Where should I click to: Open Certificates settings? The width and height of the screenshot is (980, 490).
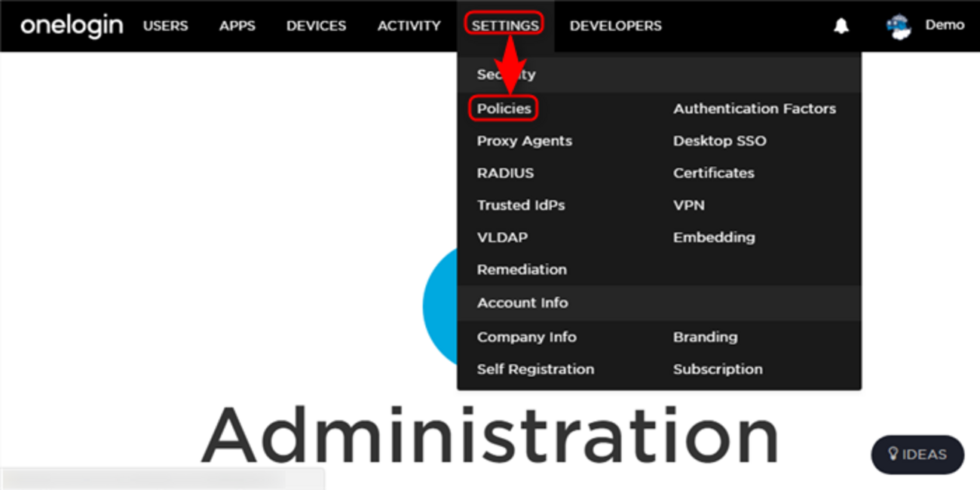(x=714, y=173)
